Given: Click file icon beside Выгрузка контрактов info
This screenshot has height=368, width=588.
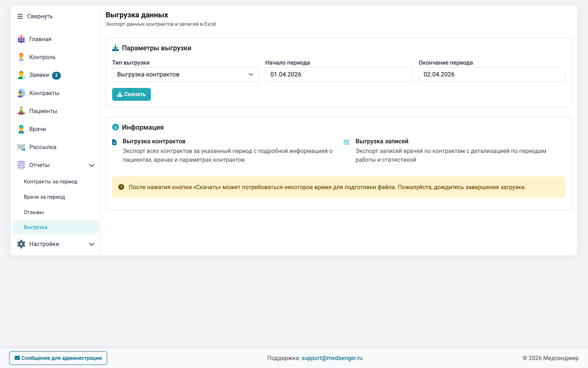Looking at the screenshot, I should point(114,142).
